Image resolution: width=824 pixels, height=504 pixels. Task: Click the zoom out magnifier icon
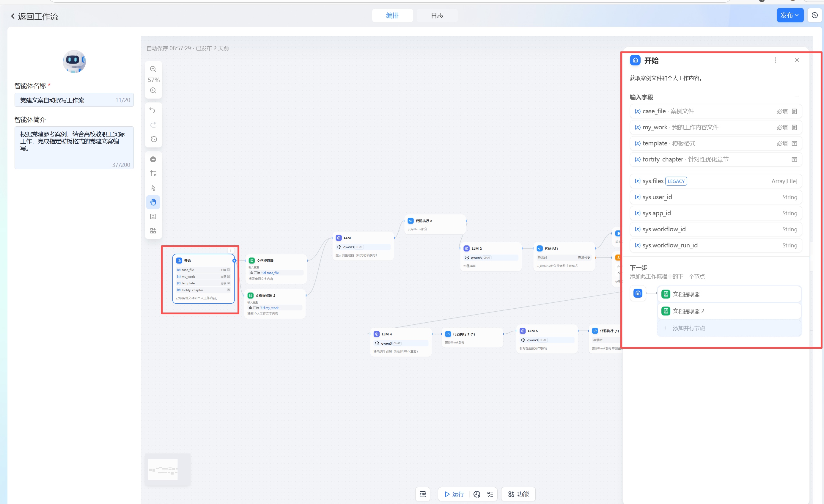(153, 69)
